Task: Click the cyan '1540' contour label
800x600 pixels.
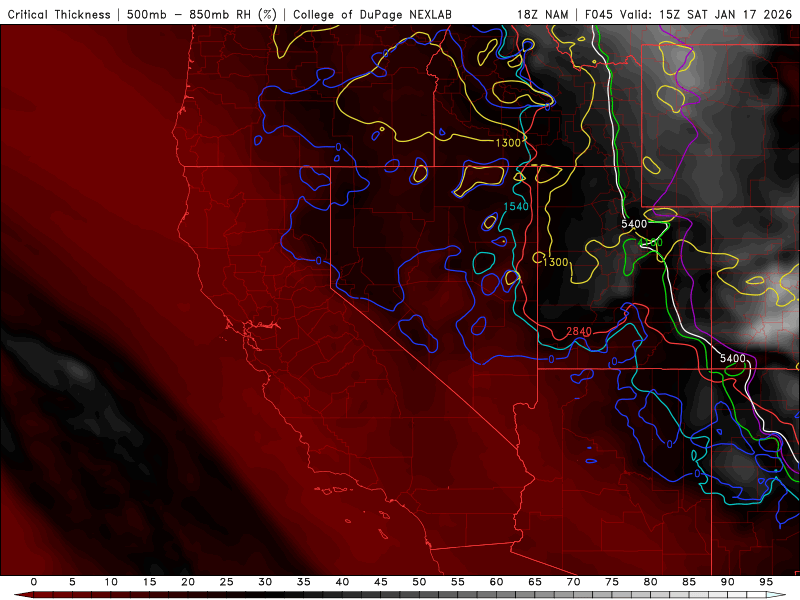Action: (516, 206)
